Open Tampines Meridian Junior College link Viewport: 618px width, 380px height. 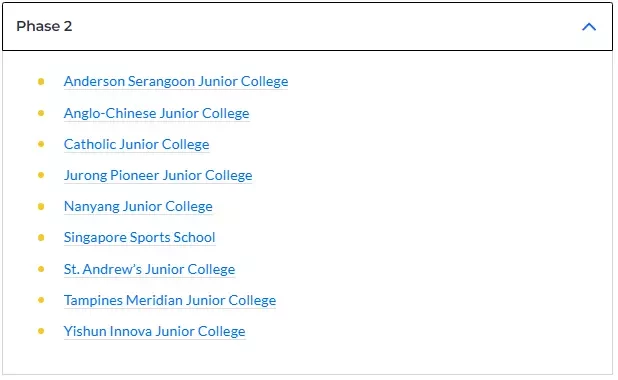[170, 301]
